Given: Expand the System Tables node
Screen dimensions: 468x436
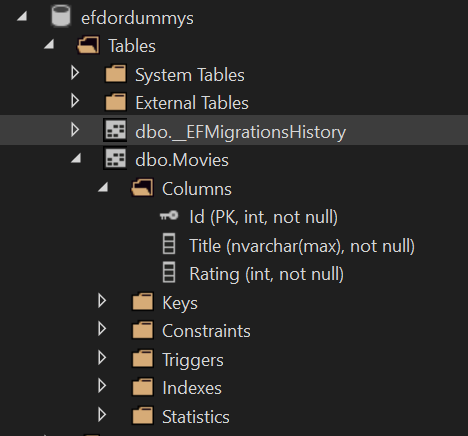Looking at the screenshot, I should click(75, 73).
